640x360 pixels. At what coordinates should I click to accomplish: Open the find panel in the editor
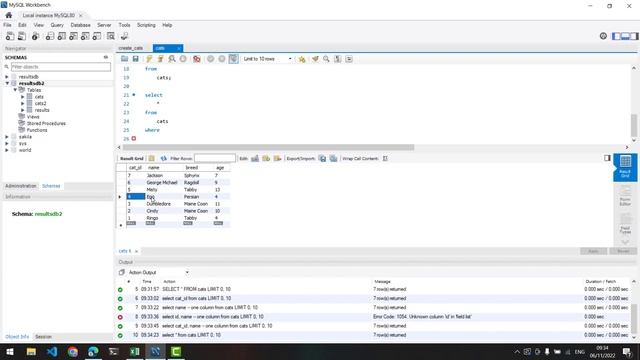coord(326,59)
